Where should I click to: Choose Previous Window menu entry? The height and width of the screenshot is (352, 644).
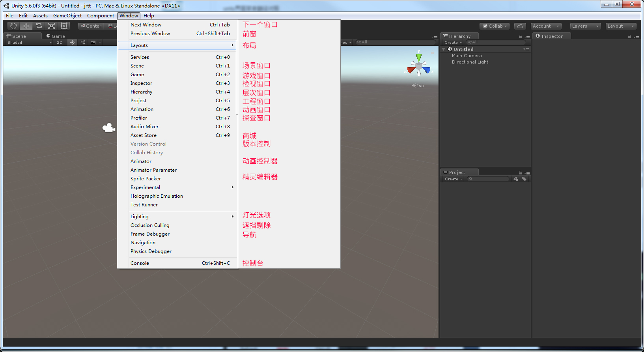(x=178, y=34)
